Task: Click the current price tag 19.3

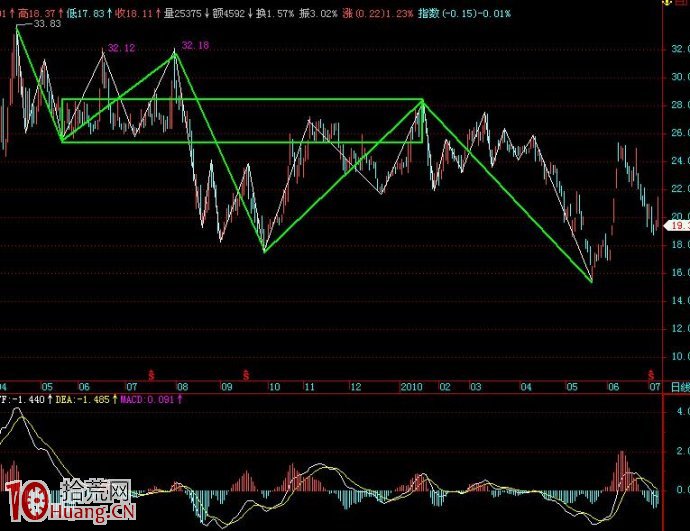Action: 679,226
